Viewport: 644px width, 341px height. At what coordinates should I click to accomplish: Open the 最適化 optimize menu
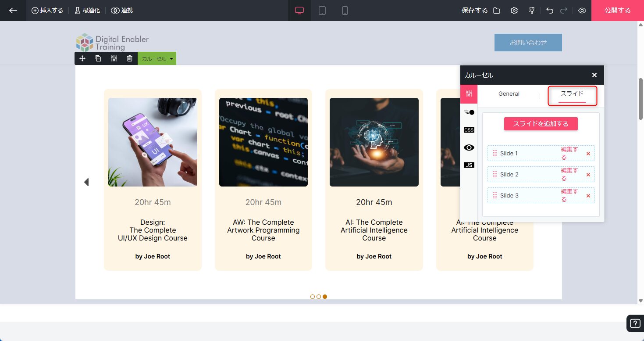click(x=87, y=11)
